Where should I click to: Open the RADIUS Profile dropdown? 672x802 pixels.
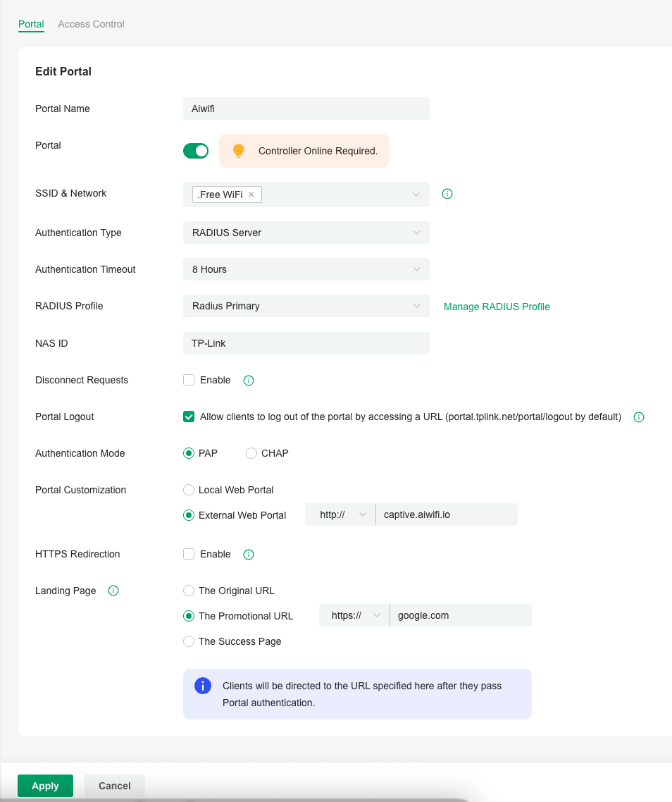(x=306, y=306)
